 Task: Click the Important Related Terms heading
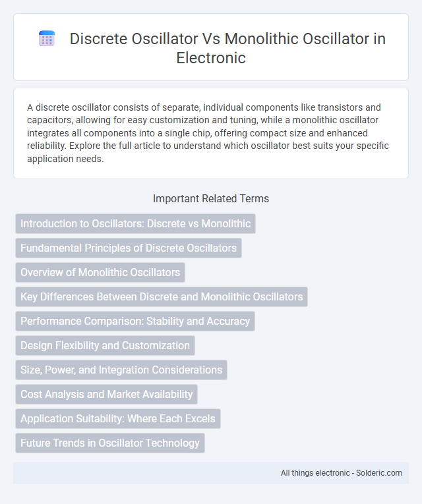pos(211,199)
